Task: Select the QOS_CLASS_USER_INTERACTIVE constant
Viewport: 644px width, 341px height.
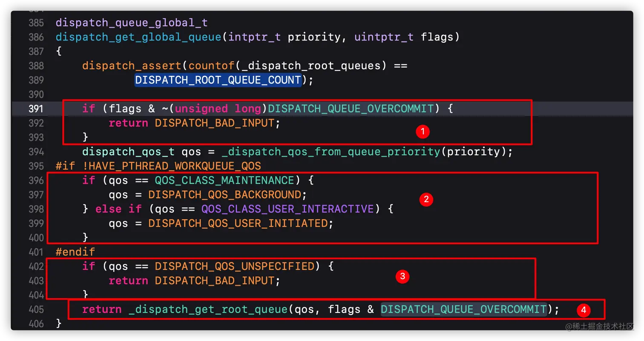Action: (287, 209)
